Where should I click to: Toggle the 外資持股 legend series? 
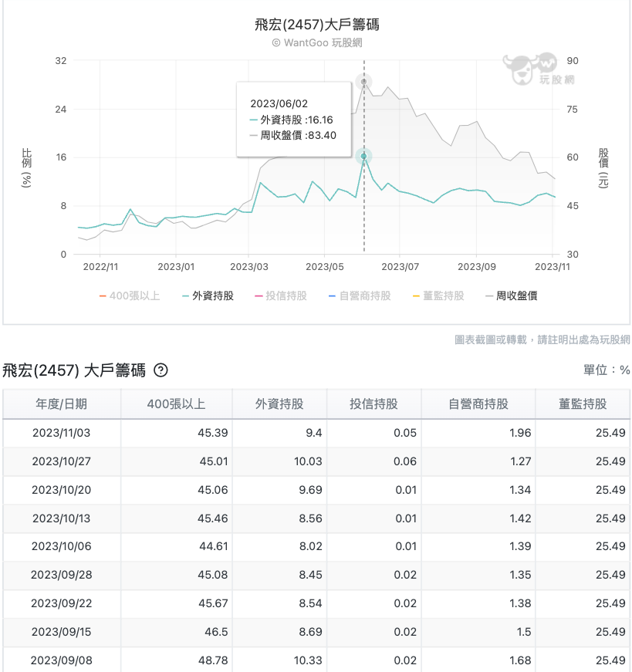click(x=208, y=295)
